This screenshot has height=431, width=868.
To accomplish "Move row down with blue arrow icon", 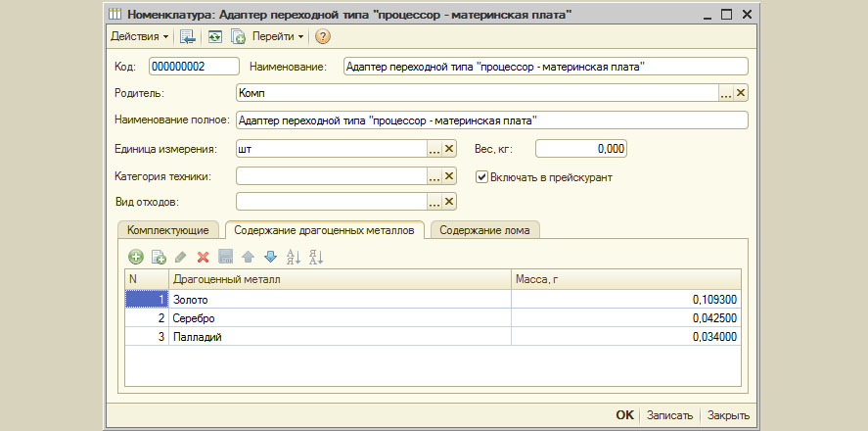I will 270,257.
